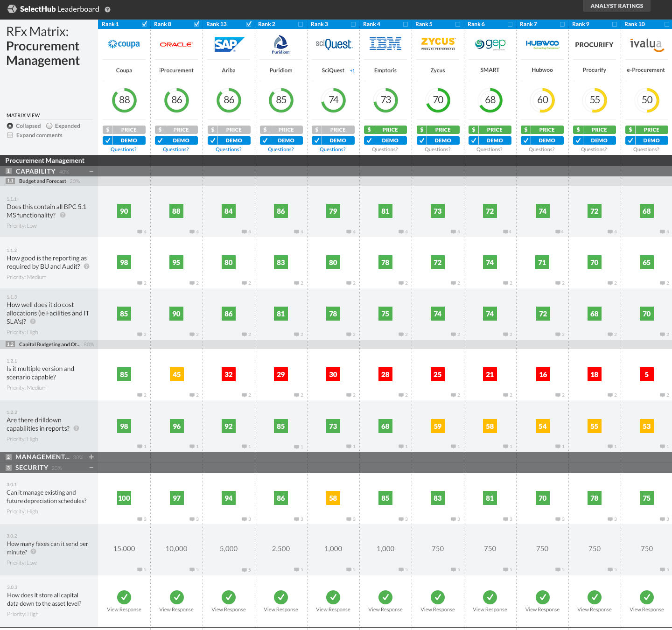
Task: Click Ivalua red score 5 cell
Action: 647,374
